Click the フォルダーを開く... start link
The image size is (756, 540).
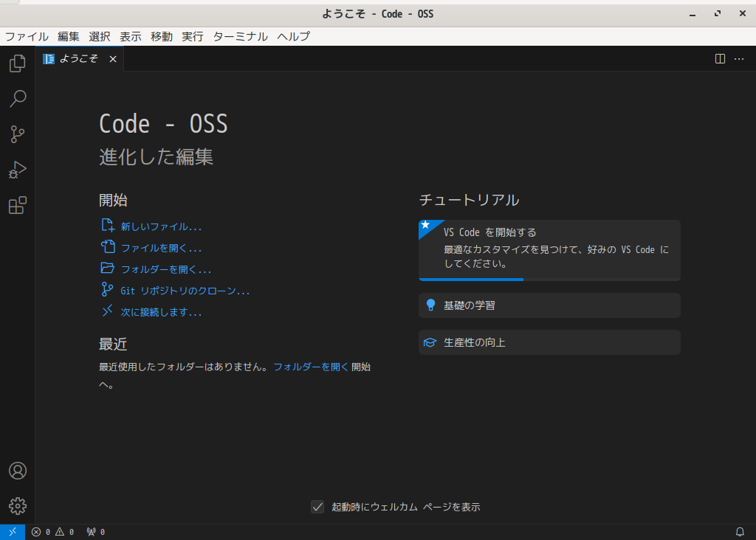point(157,269)
